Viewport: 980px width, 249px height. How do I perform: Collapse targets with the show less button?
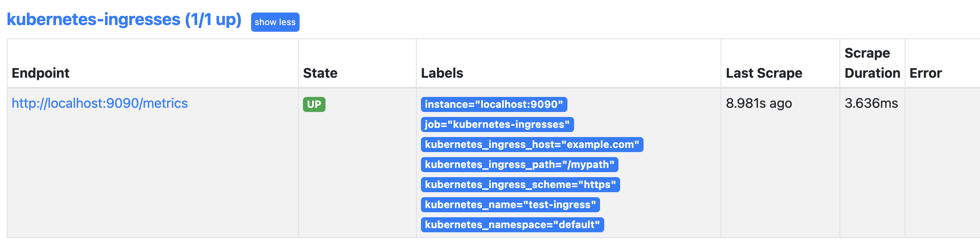click(x=275, y=22)
